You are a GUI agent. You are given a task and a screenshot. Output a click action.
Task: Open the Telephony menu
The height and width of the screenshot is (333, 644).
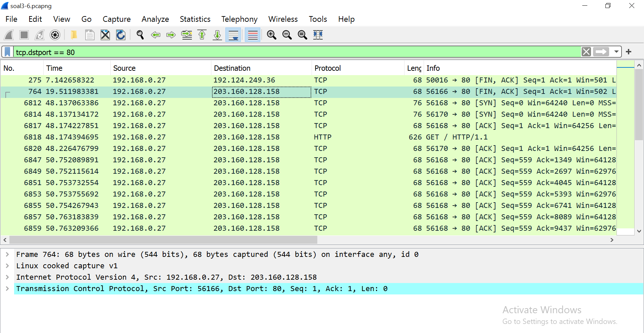tap(239, 19)
